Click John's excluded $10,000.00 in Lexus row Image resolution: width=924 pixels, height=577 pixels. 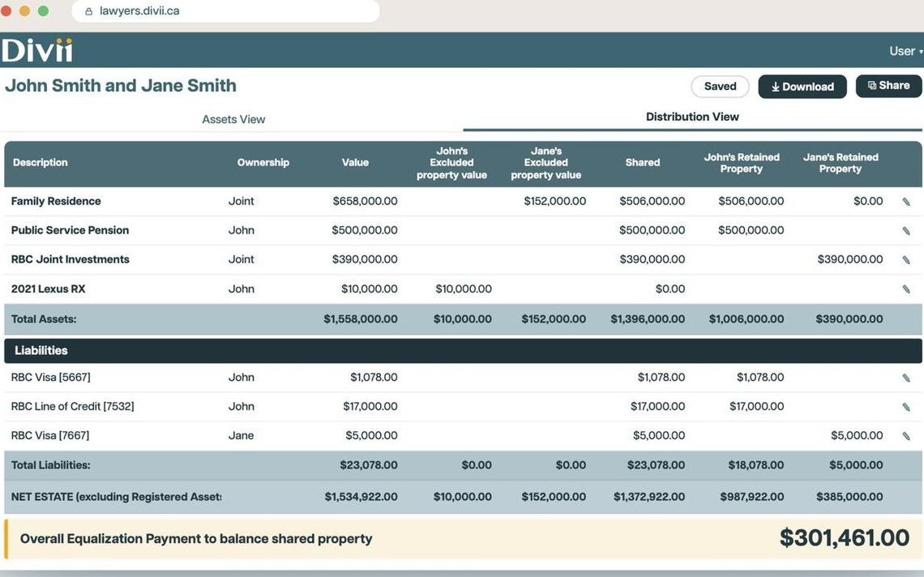pos(463,288)
